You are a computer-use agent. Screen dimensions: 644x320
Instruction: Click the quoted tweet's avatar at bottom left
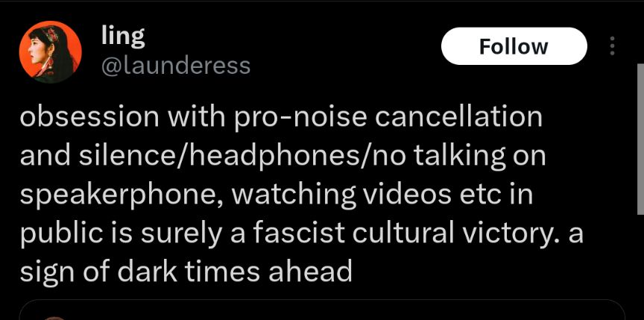[54, 318]
